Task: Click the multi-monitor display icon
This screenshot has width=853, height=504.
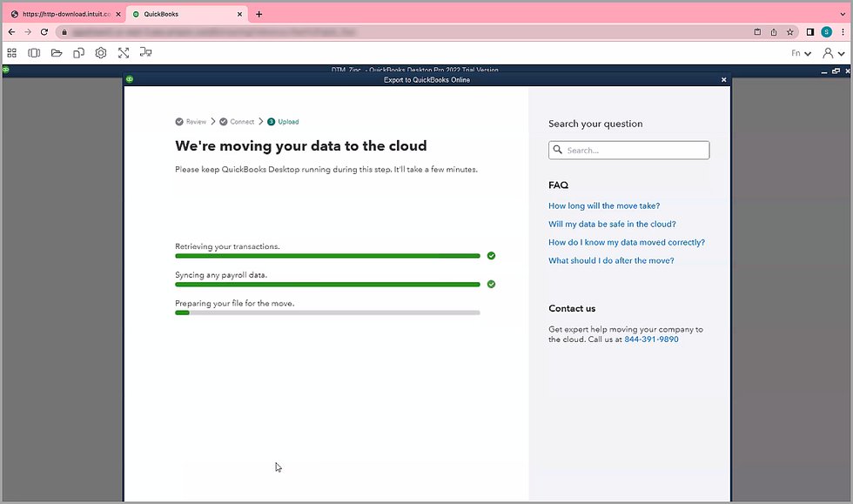Action: [x=145, y=53]
